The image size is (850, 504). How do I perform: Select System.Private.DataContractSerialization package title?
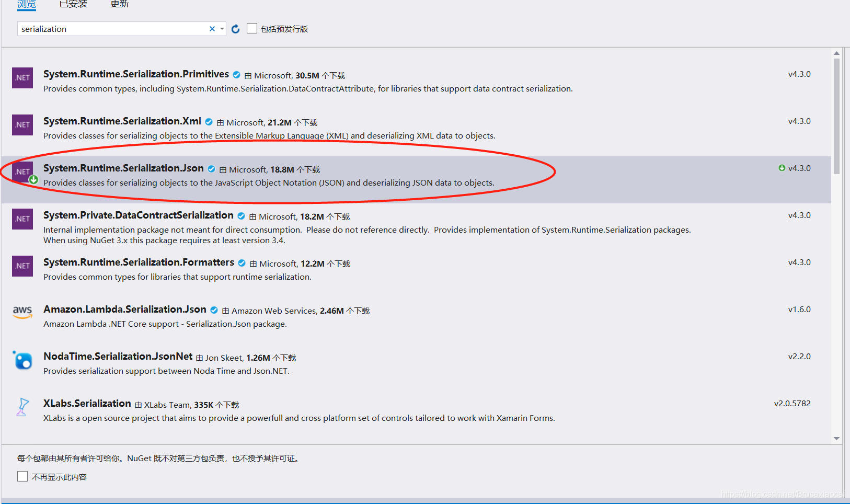tap(139, 215)
